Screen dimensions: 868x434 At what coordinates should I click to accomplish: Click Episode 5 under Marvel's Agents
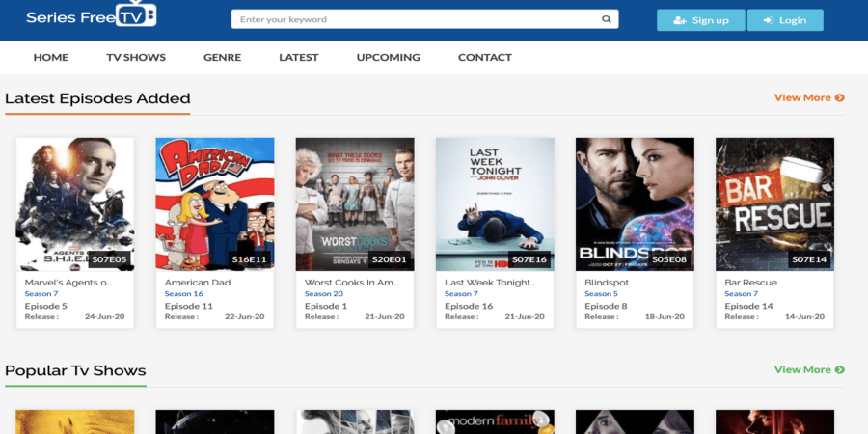coord(46,306)
